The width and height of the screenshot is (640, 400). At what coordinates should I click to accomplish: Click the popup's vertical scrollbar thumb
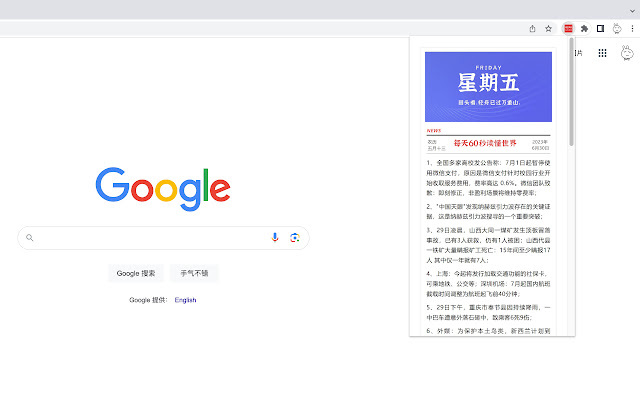pyautogui.click(x=571, y=92)
